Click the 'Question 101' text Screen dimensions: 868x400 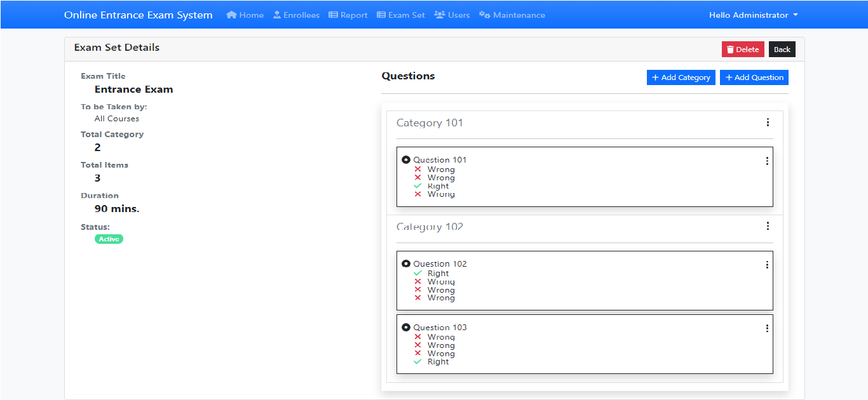pos(440,160)
